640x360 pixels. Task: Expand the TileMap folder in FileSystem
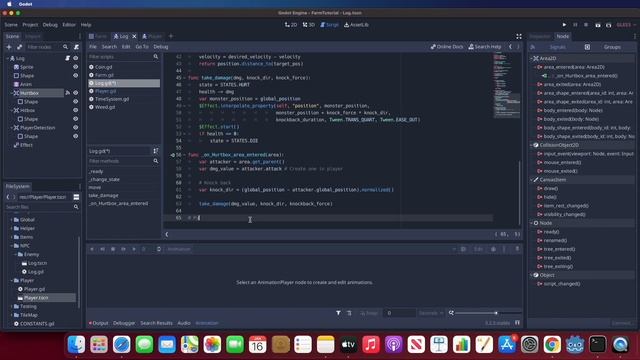(11, 315)
